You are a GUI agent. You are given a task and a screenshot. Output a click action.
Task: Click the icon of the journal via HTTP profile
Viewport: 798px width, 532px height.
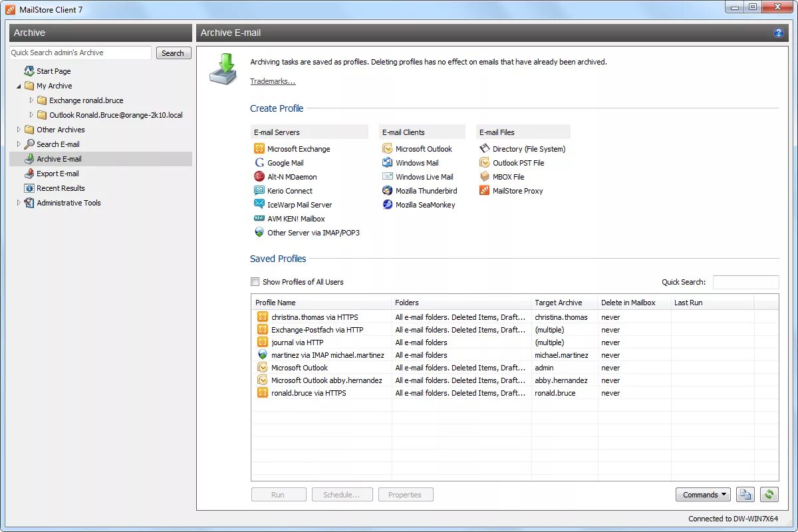click(x=263, y=342)
